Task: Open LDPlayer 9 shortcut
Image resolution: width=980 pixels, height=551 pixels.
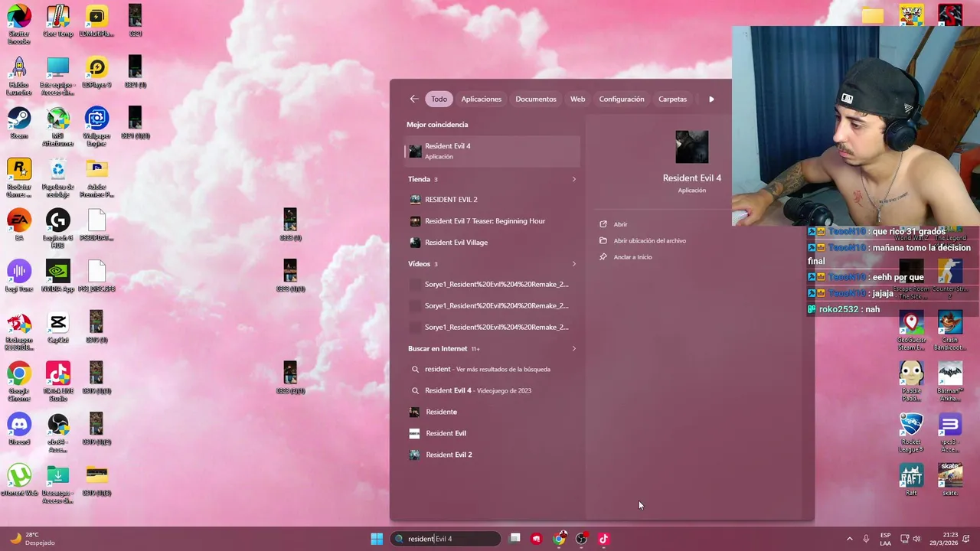Action: 96,72
